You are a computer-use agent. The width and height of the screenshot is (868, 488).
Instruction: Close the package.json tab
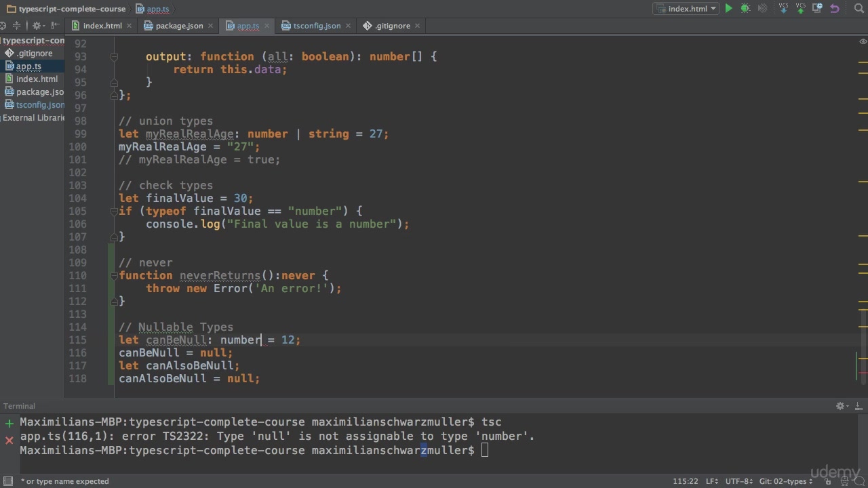[x=210, y=26]
